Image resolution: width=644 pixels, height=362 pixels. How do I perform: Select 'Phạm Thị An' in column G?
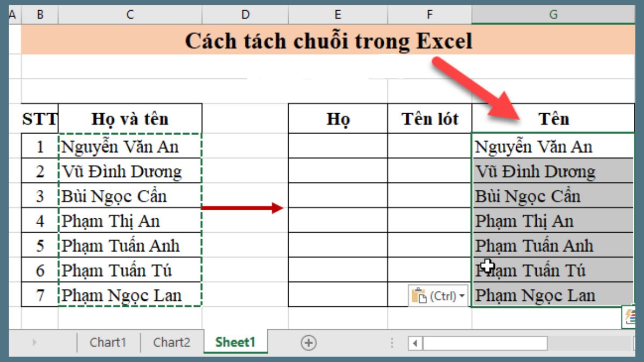point(553,220)
